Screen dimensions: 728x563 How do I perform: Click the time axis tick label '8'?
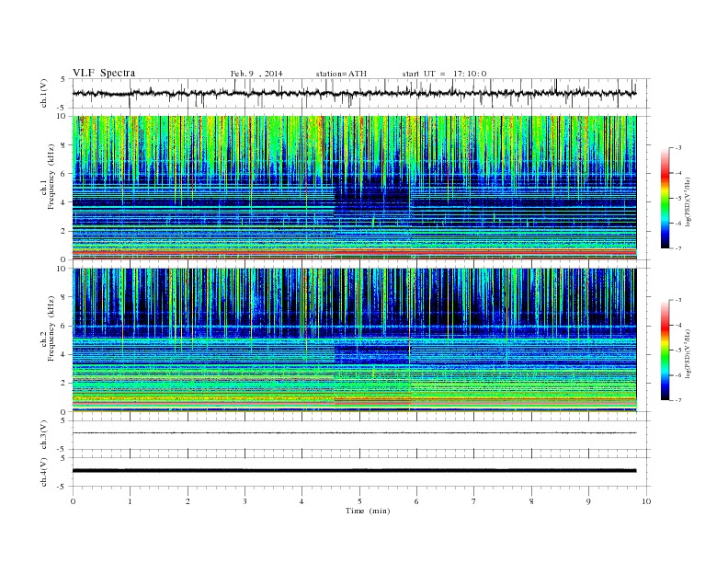[x=531, y=501]
